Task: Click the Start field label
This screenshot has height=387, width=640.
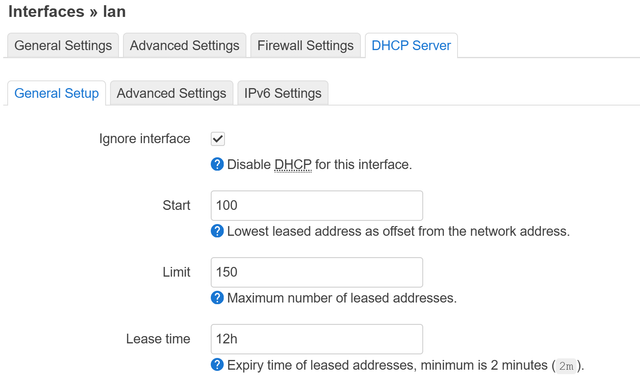Action: [x=176, y=205]
